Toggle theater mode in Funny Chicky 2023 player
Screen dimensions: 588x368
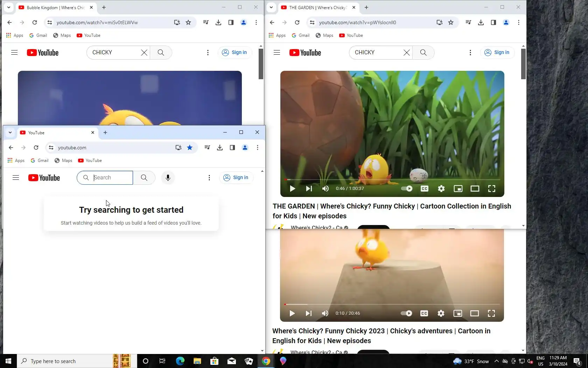475,313
